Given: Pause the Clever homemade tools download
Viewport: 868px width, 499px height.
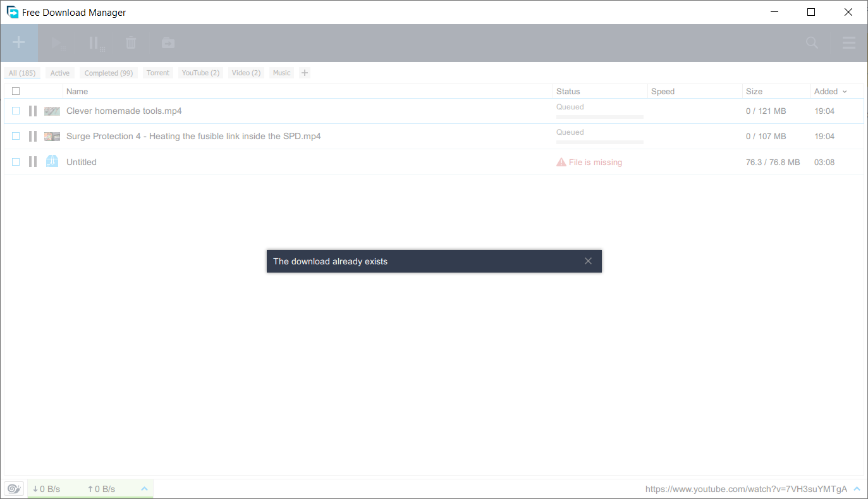Looking at the screenshot, I should 33,111.
